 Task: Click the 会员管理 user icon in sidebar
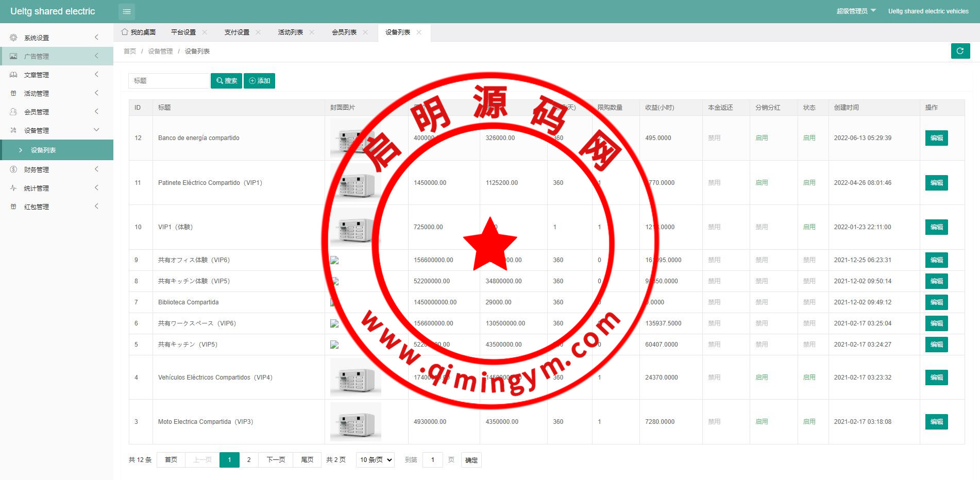click(13, 112)
